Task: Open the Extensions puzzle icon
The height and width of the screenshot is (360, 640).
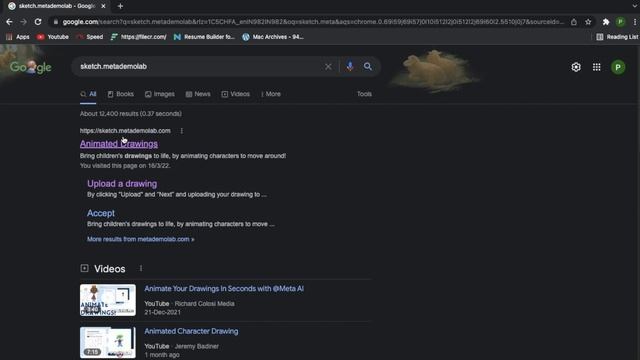Action: click(x=606, y=22)
